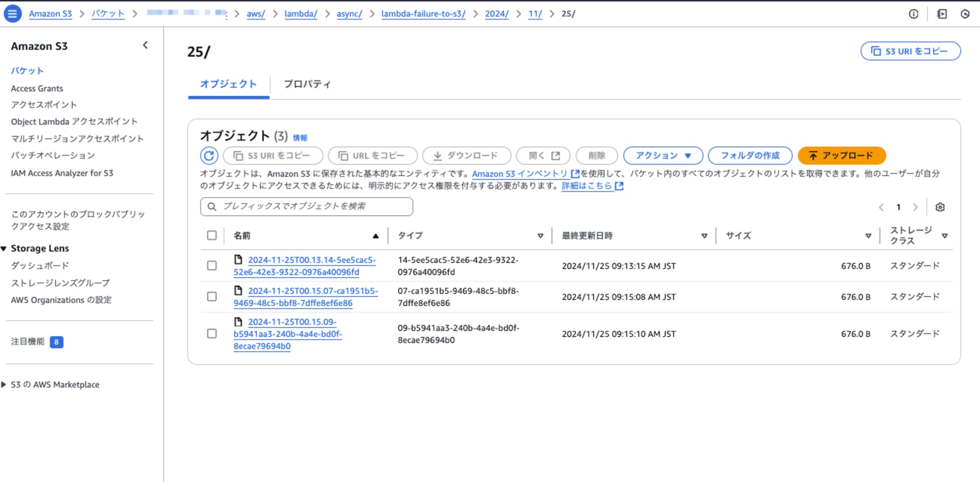Viewport: 980px width, 482px height.
Task: Select all objects with the header checkbox
Action: 212,236
